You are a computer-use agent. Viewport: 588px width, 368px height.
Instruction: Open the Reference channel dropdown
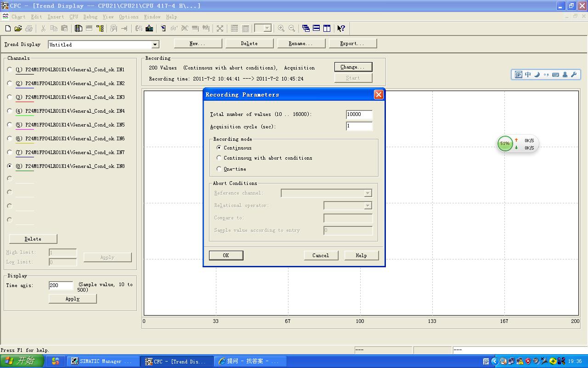pos(367,193)
